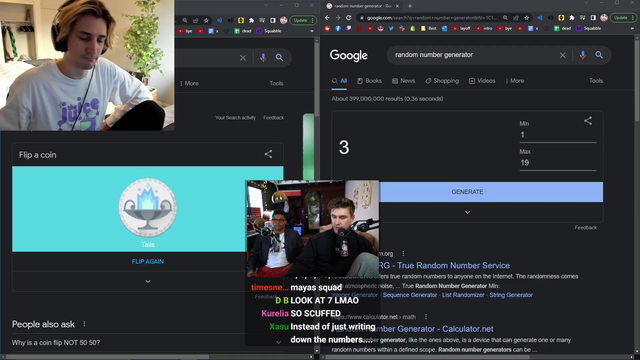The height and width of the screenshot is (360, 640).
Task: Click the Max value field
Action: coord(558,162)
